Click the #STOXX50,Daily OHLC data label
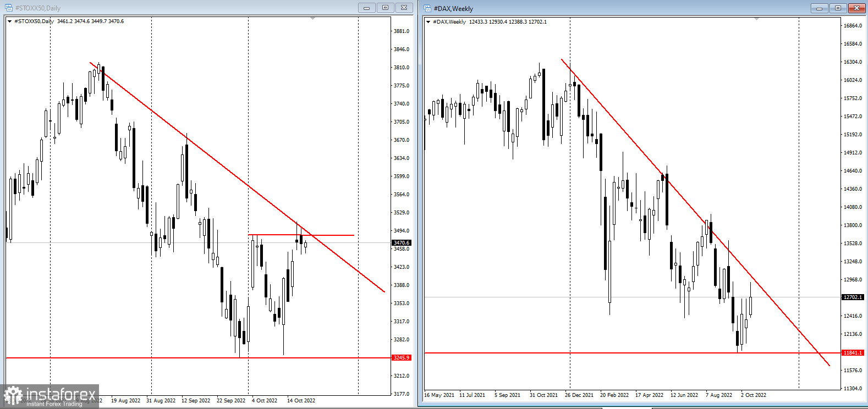Image resolution: width=868 pixels, height=409 pixels. coord(69,21)
